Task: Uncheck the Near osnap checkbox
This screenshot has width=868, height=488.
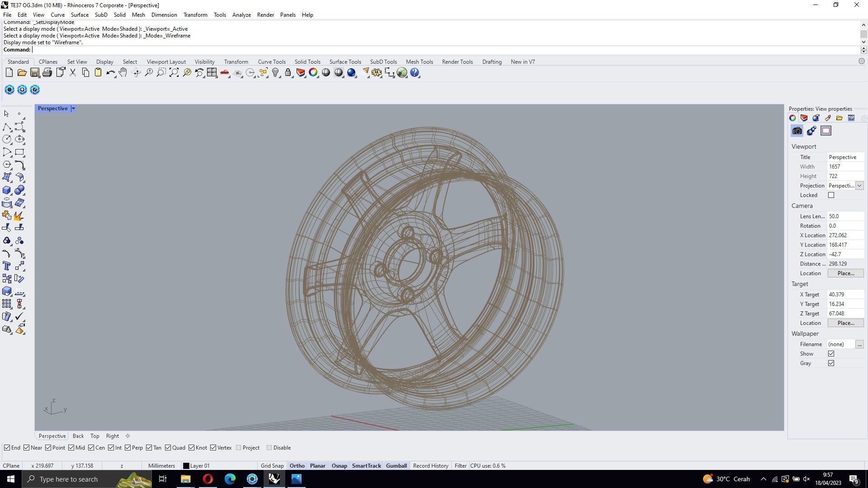Action: coord(27,448)
